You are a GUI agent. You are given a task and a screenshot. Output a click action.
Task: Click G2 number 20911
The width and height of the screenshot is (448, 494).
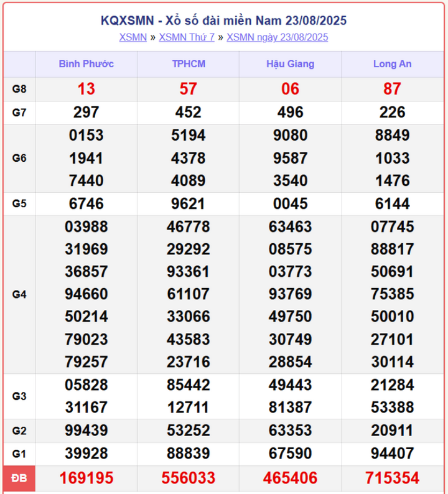392,431
